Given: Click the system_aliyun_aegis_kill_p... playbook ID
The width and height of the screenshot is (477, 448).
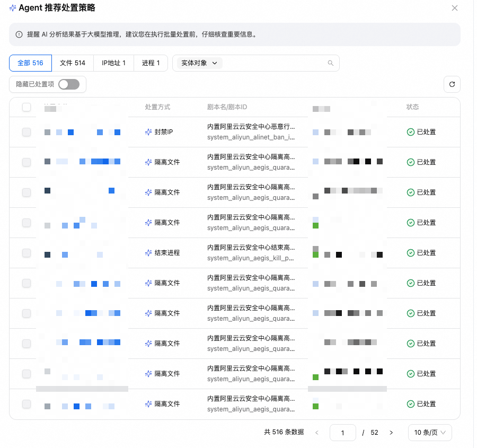Looking at the screenshot, I should point(250,258).
